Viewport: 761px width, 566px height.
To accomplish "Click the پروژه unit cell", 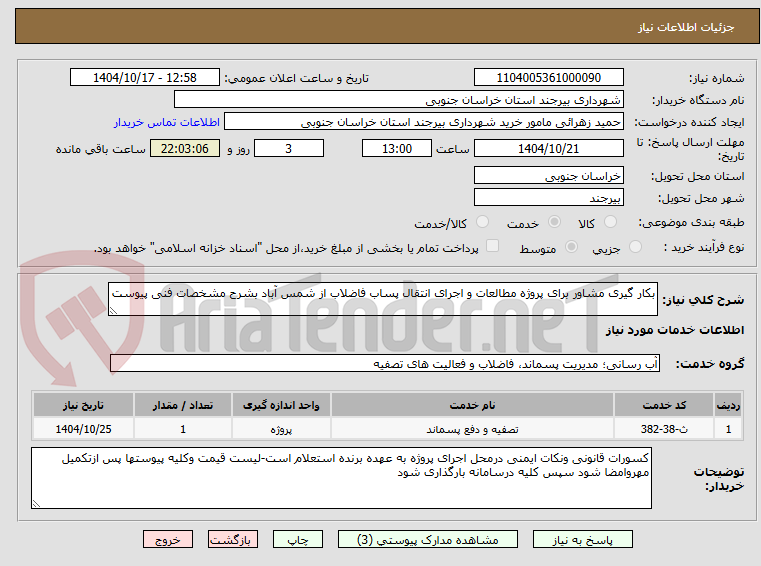I will pyautogui.click(x=281, y=429).
